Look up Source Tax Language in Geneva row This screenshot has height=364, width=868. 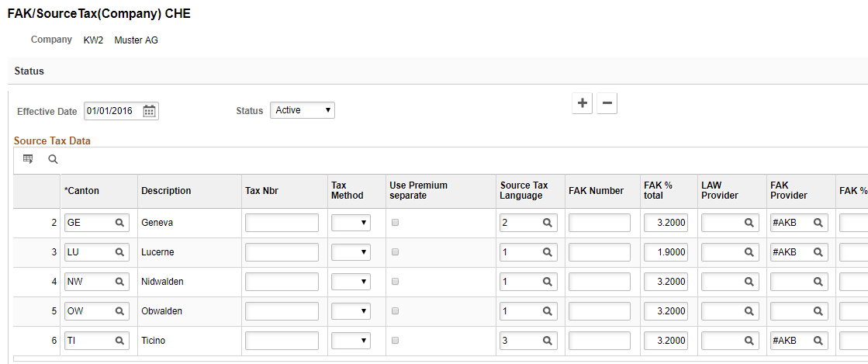[x=547, y=223]
